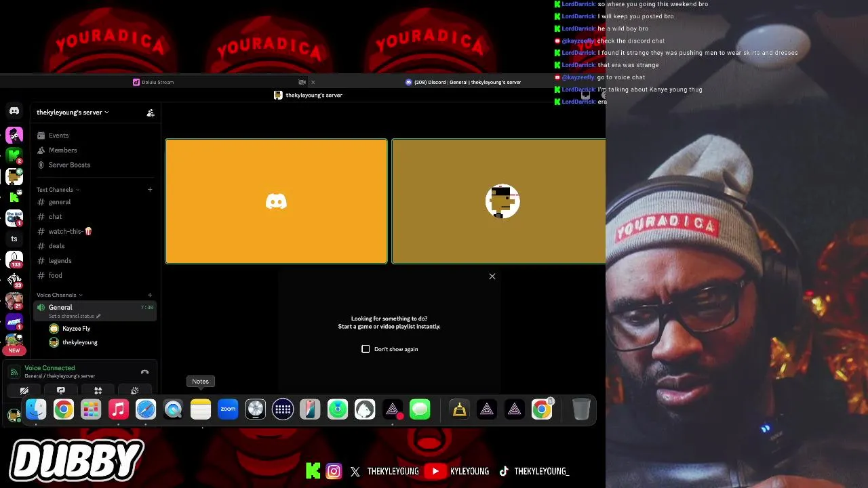
Task: Select user thekyleyoung in voice channel
Action: 79,342
